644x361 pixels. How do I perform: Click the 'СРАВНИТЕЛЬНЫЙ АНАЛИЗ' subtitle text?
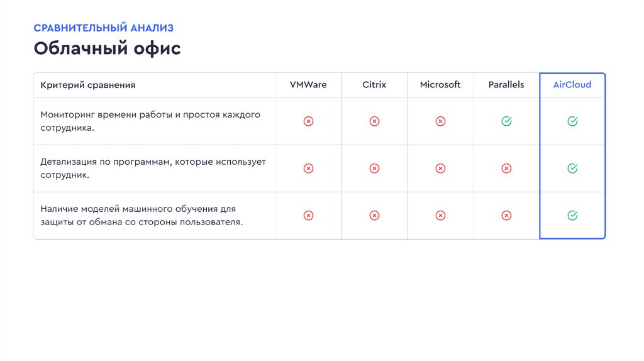tap(103, 28)
